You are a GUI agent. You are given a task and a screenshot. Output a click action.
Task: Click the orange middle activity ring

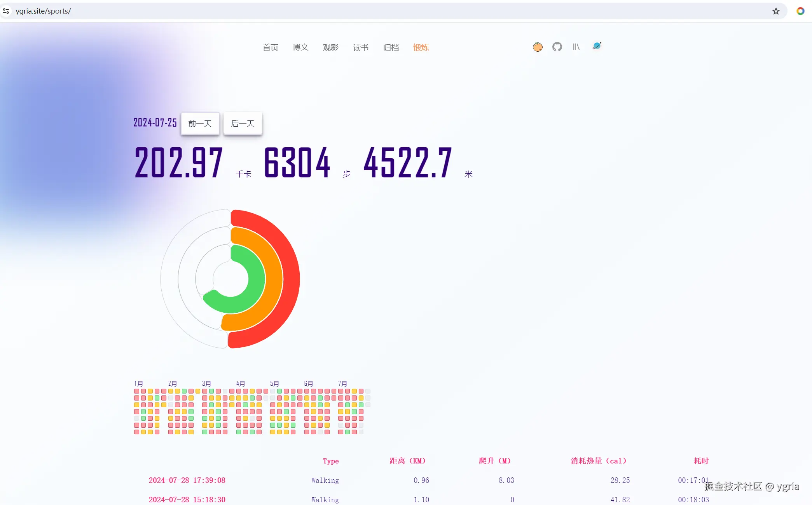click(274, 279)
